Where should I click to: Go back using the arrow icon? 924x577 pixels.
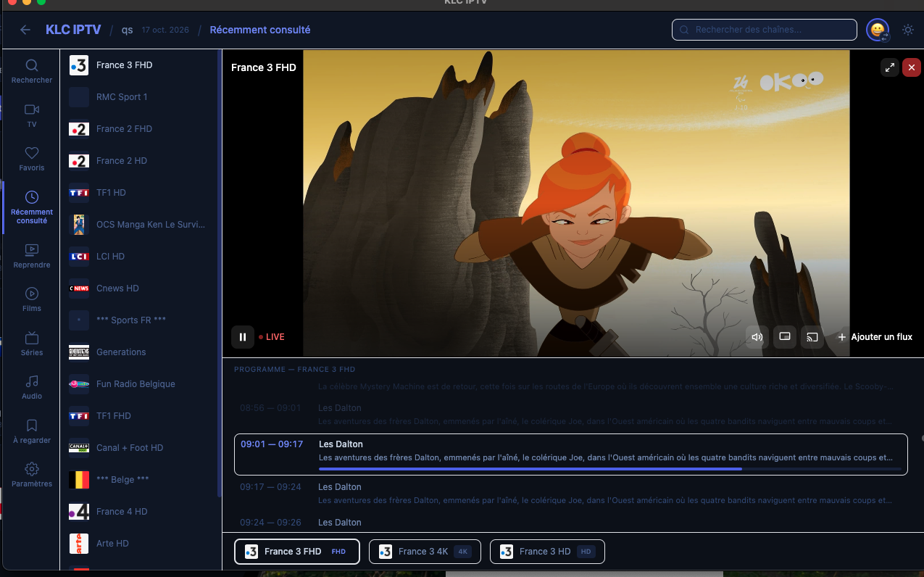point(25,30)
